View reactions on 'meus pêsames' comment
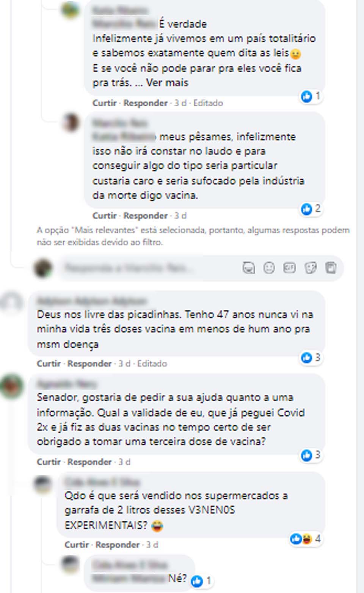364x593 pixels. tap(311, 209)
